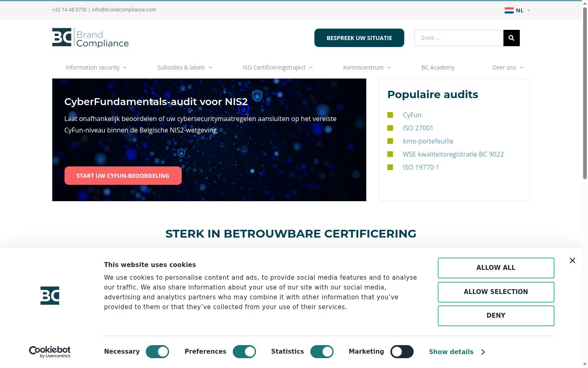Open the ISO 27001 audit link
The width and height of the screenshot is (588, 368).
point(418,128)
